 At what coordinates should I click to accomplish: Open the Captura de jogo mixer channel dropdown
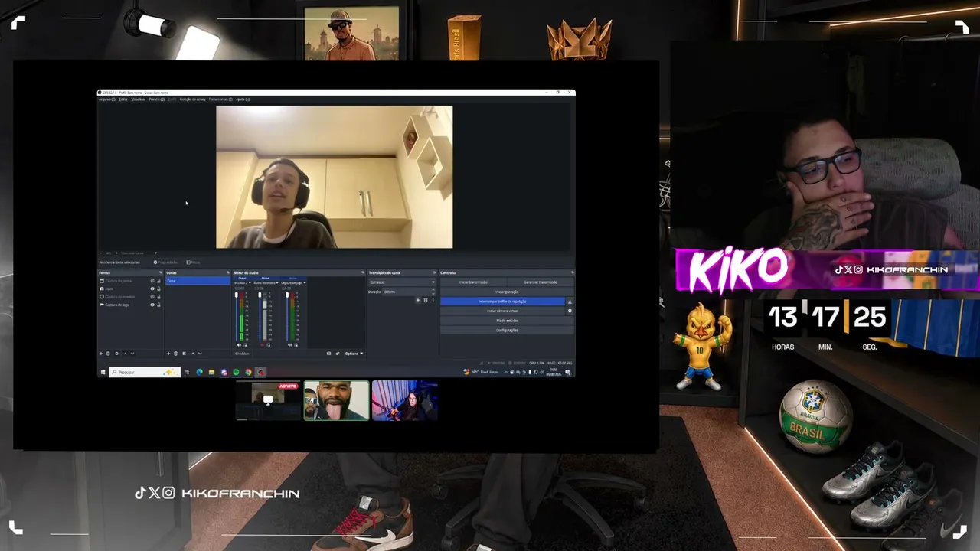point(305,283)
